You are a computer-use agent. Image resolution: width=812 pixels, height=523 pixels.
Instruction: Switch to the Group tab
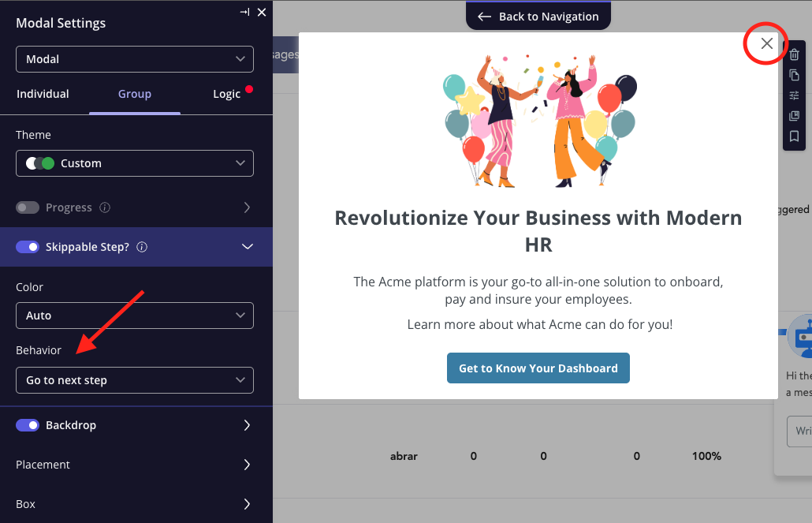(x=135, y=94)
